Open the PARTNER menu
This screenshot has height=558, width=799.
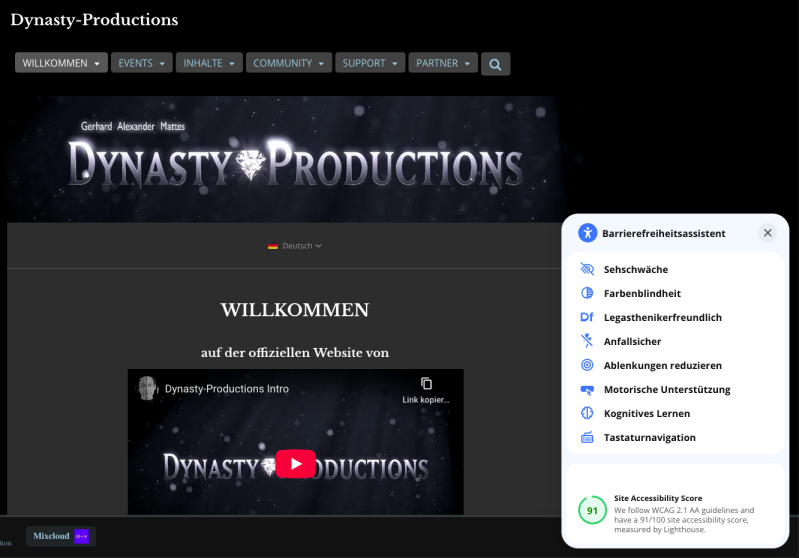tap(443, 63)
